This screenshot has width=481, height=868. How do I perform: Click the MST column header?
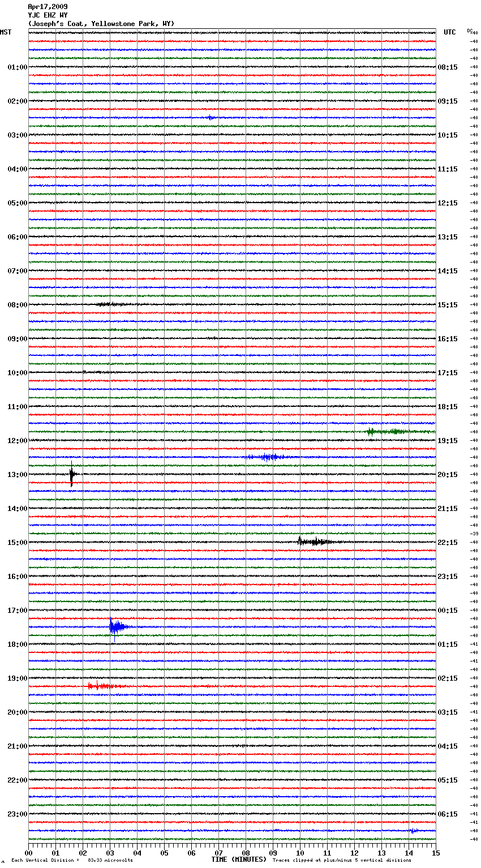(6, 32)
